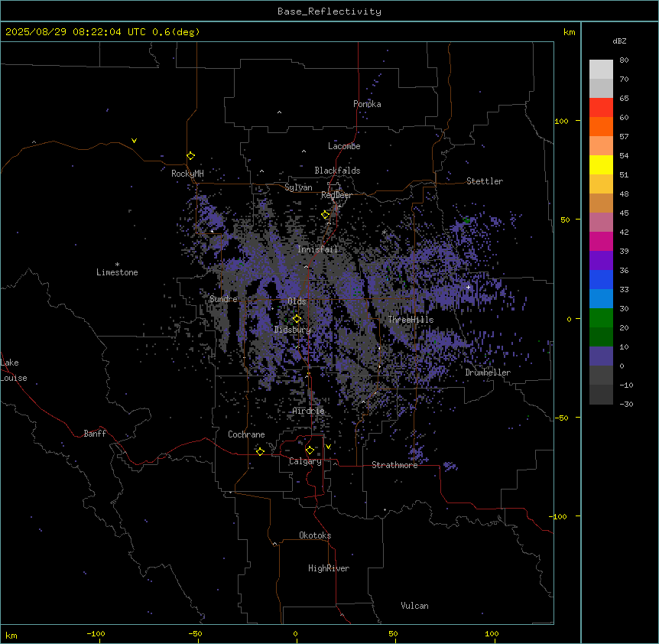This screenshot has width=659, height=644.
Task: Click the 2025/08/29 08:22:04 UTC timestamp
Action: (x=75, y=32)
